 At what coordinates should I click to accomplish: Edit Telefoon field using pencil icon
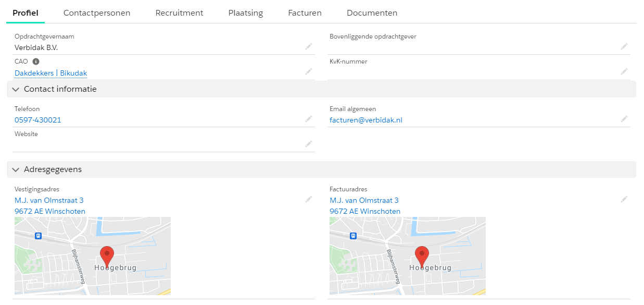[309, 119]
